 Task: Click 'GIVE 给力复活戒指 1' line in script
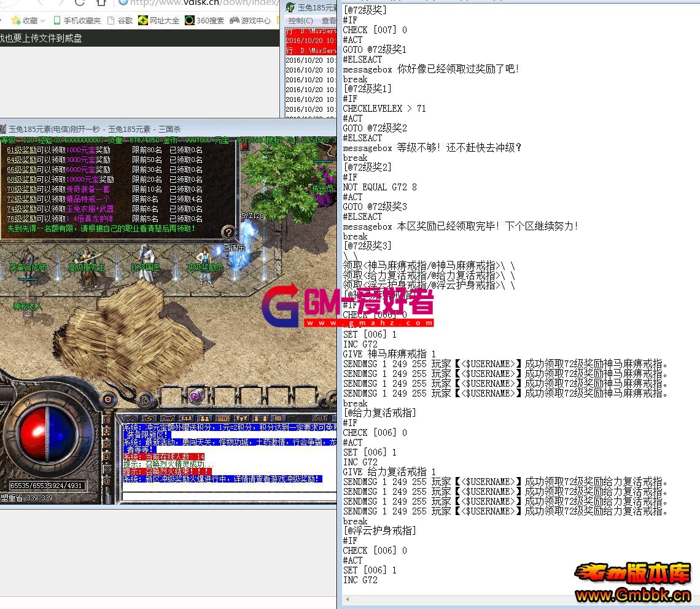(389, 472)
